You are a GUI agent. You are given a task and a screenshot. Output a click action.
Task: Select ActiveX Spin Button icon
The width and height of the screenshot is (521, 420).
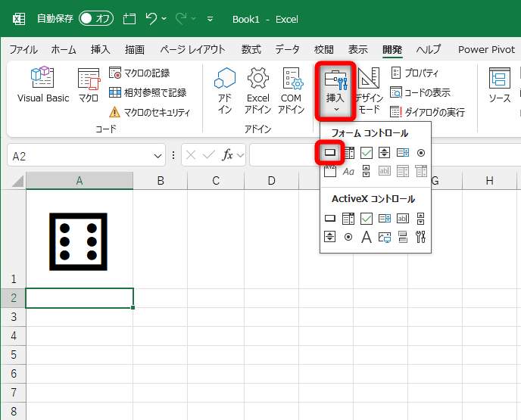(x=330, y=237)
